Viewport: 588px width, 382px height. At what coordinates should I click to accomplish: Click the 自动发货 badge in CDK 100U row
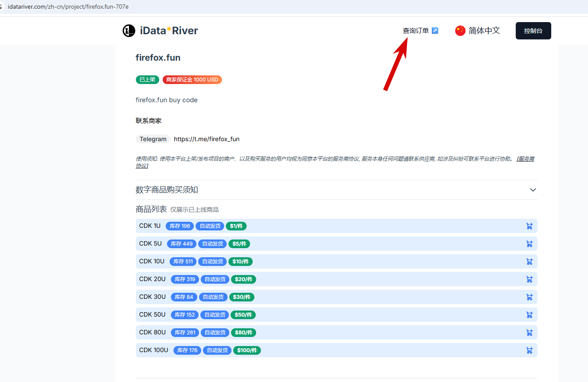[217, 350]
